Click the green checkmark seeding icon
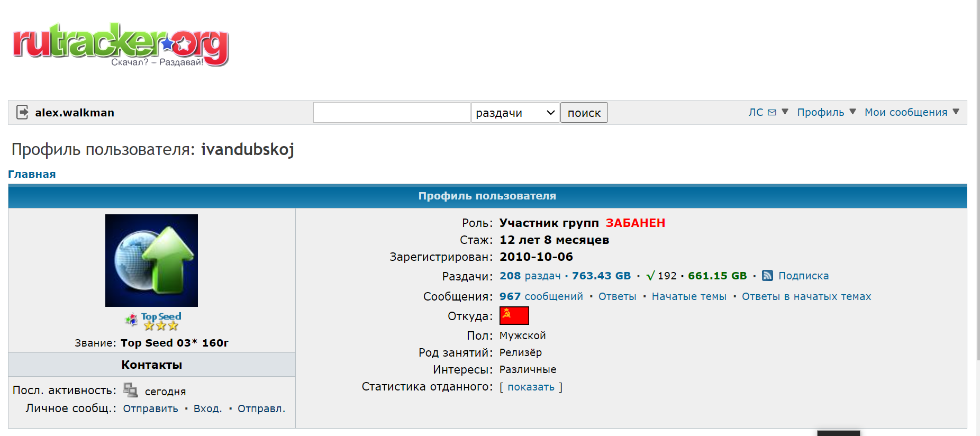980x436 pixels. [650, 276]
